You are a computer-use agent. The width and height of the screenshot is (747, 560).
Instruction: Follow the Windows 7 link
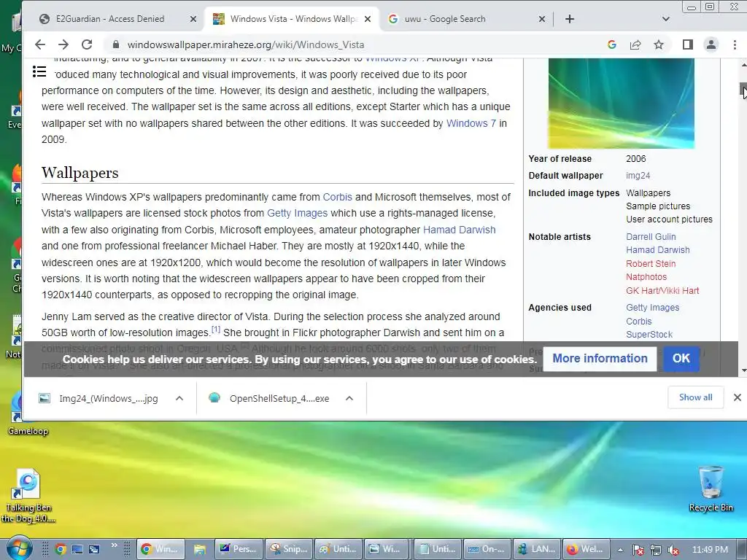tap(471, 122)
